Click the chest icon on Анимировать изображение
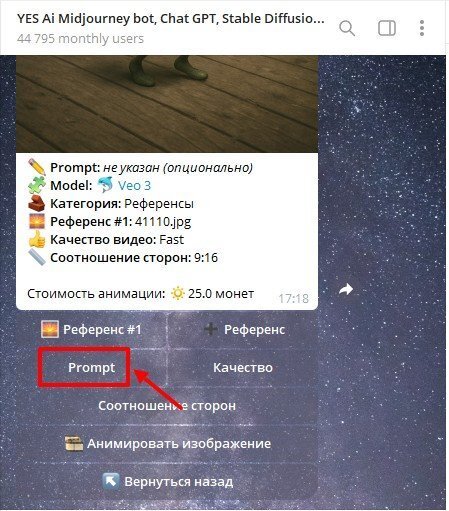 [x=74, y=443]
